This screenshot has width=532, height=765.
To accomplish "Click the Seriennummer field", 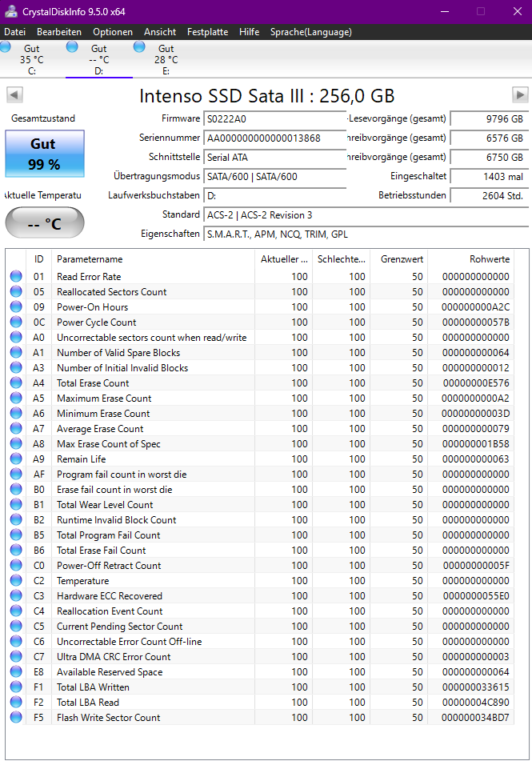I will [275, 138].
